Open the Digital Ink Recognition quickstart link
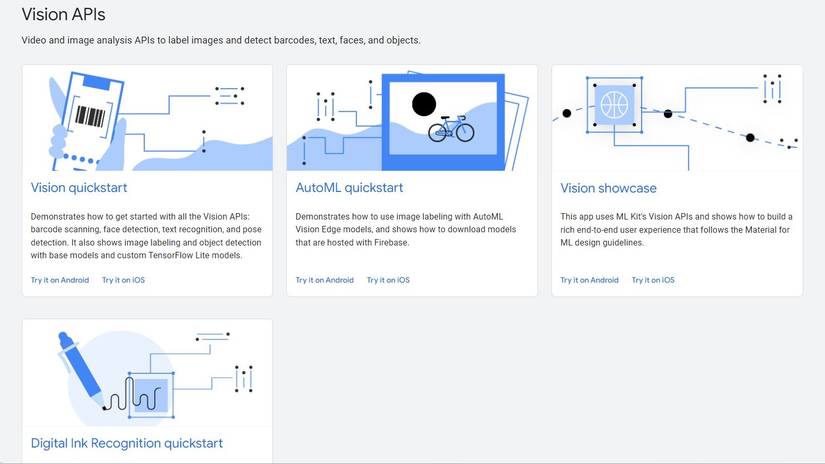Image resolution: width=825 pixels, height=464 pixels. pyautogui.click(x=126, y=443)
